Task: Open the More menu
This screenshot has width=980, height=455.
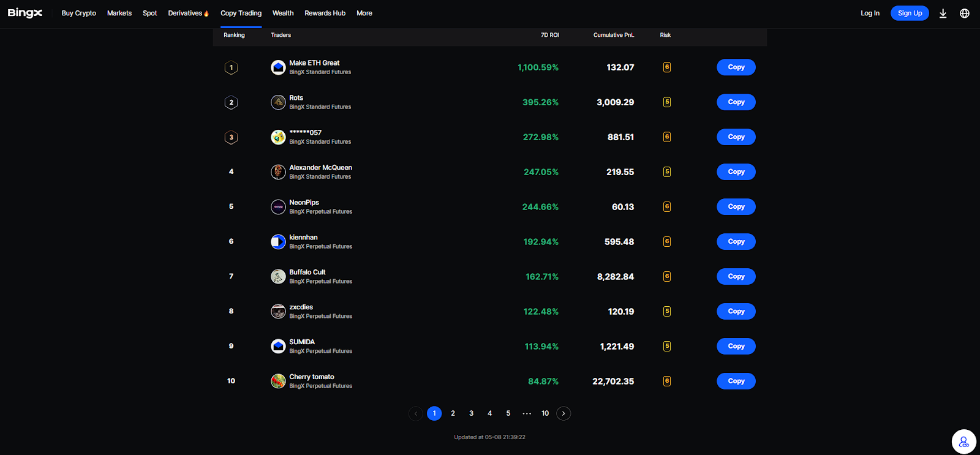Action: pyautogui.click(x=364, y=13)
